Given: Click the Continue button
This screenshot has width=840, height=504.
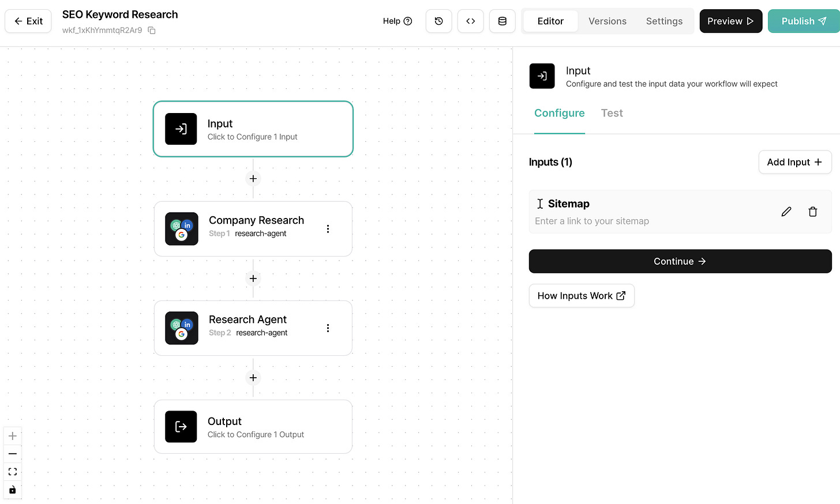Looking at the screenshot, I should click(680, 261).
